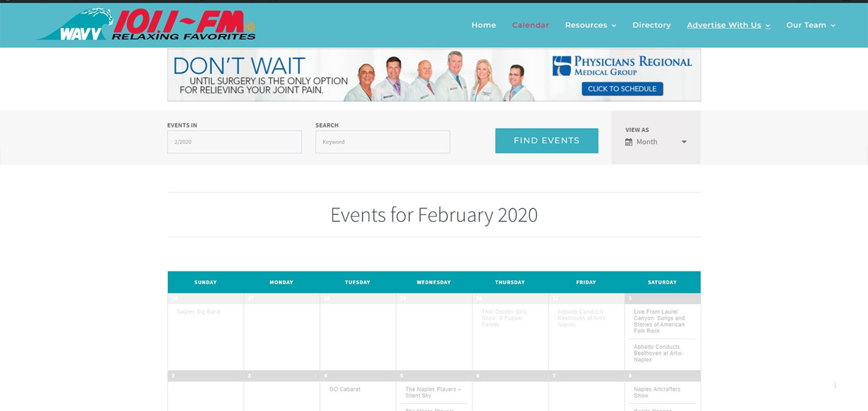Screen dimensions: 868x411
Task: Open the Naples Artcrafters Show event
Action: [657, 392]
